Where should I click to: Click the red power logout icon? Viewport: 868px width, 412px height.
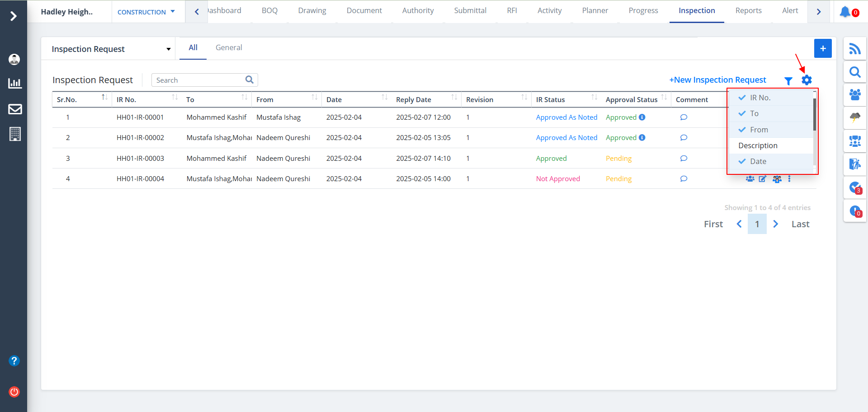coord(14,392)
